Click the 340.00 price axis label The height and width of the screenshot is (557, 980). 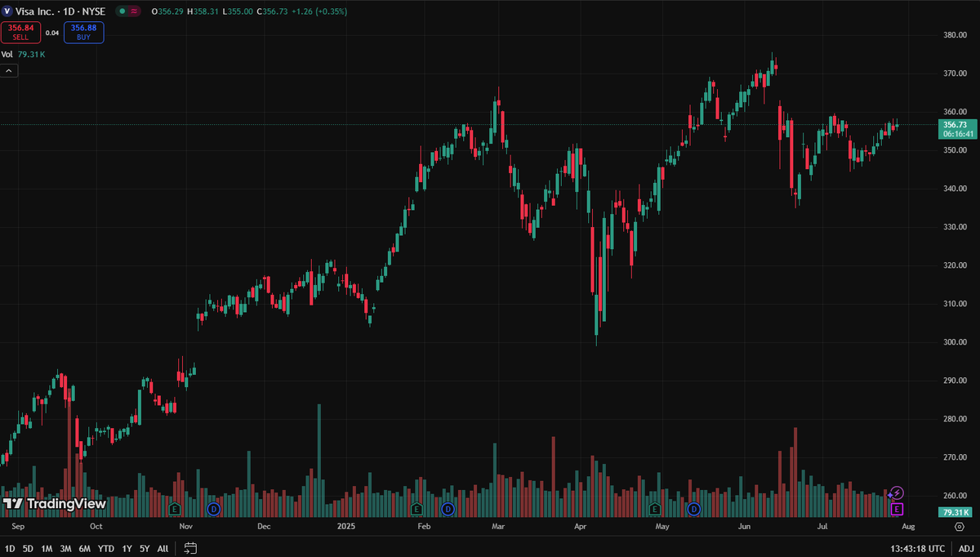[955, 189]
